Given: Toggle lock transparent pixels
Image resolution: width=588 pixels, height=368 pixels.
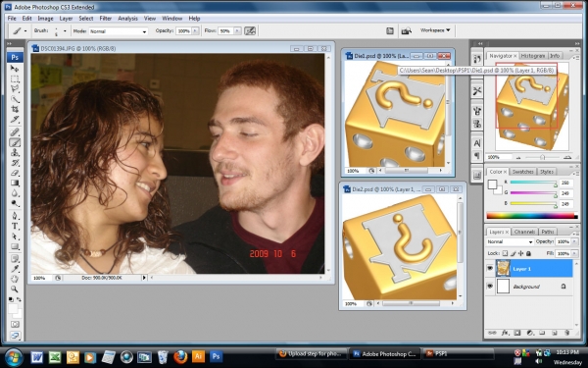Looking at the screenshot, I should (505, 253).
